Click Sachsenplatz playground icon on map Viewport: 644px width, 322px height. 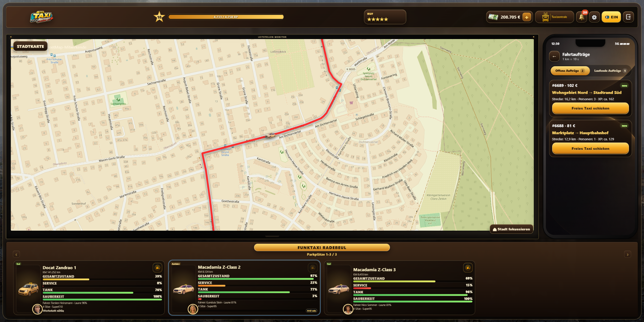click(x=118, y=99)
